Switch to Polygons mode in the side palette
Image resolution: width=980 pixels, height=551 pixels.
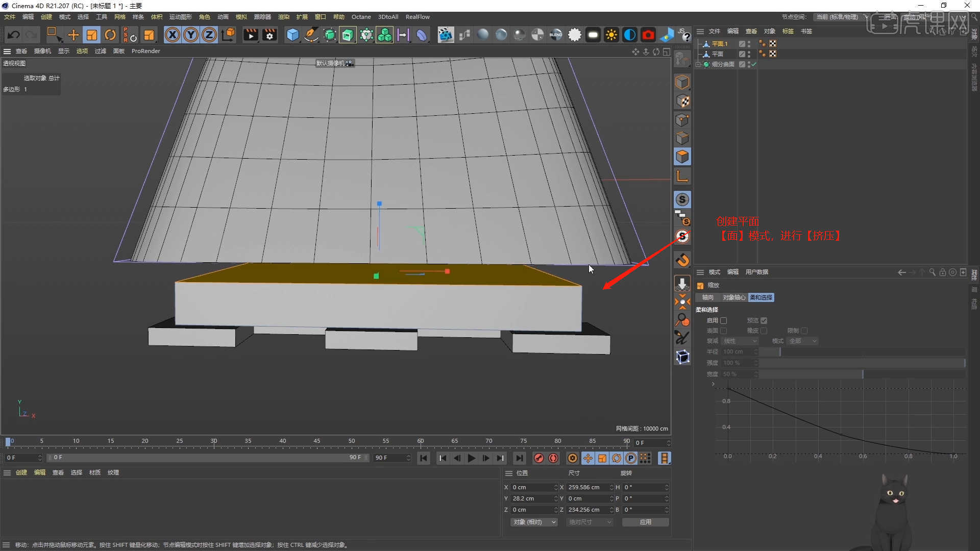click(x=682, y=157)
